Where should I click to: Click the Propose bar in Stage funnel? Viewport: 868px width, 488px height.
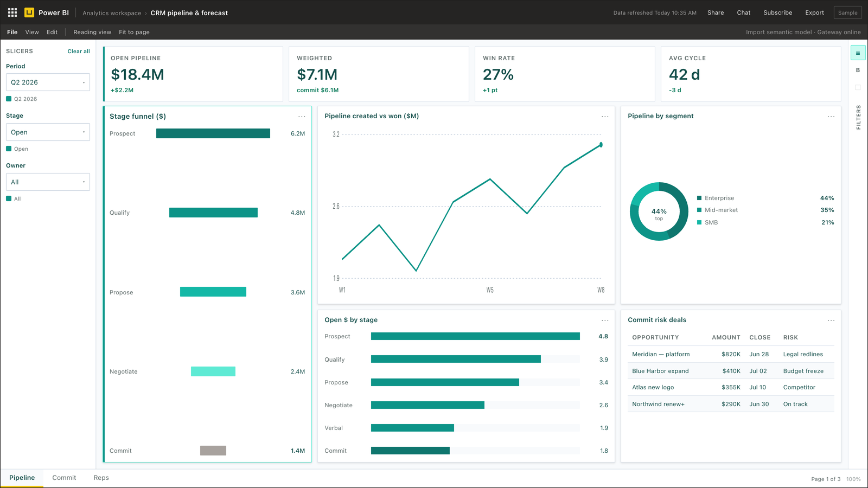tap(213, 292)
